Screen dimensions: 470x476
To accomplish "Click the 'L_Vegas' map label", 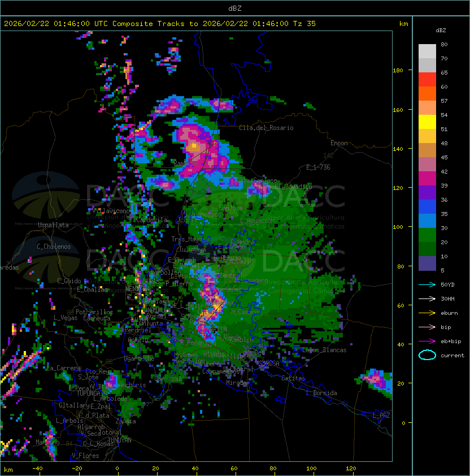I will (x=66, y=318).
